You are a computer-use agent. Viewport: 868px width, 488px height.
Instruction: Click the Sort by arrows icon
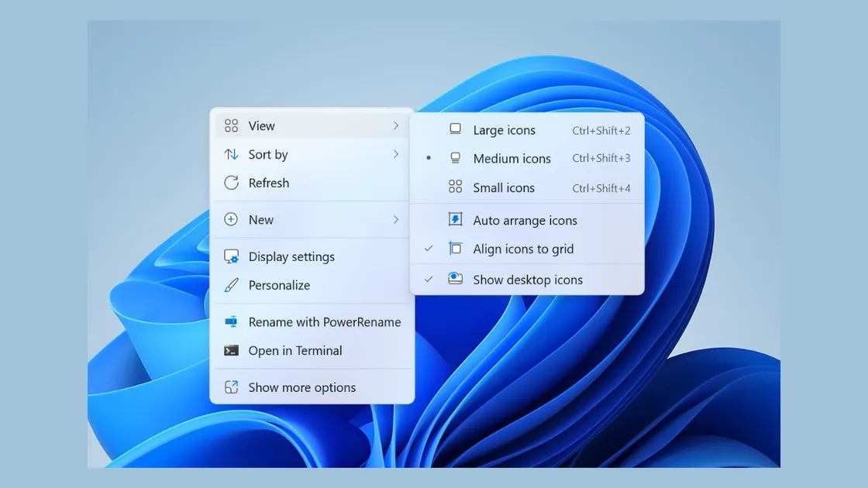[x=231, y=154]
